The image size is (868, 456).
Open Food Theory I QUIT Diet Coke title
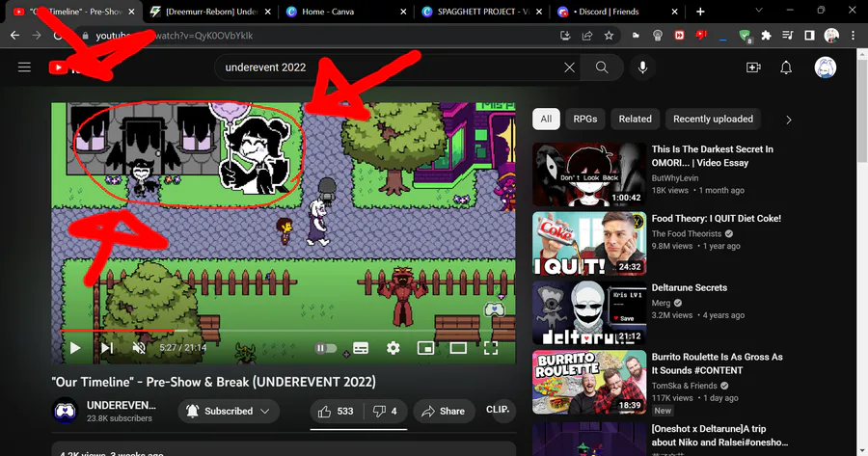click(717, 219)
